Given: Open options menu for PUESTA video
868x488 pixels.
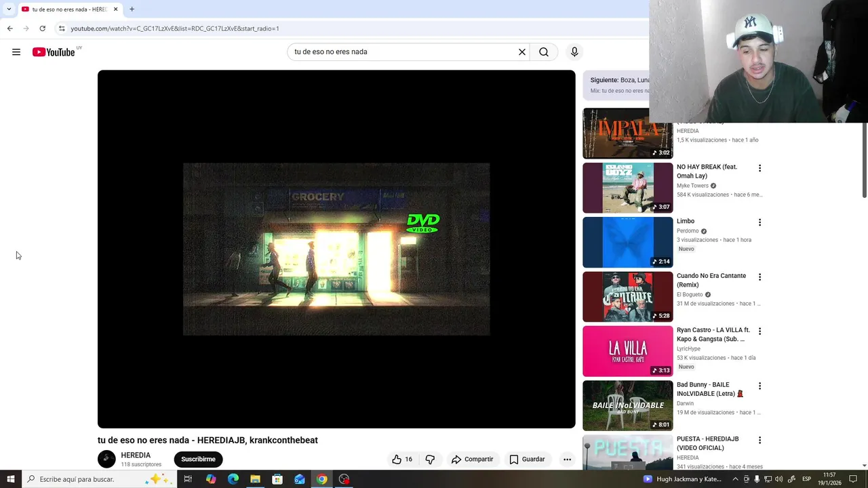Looking at the screenshot, I should (x=759, y=441).
